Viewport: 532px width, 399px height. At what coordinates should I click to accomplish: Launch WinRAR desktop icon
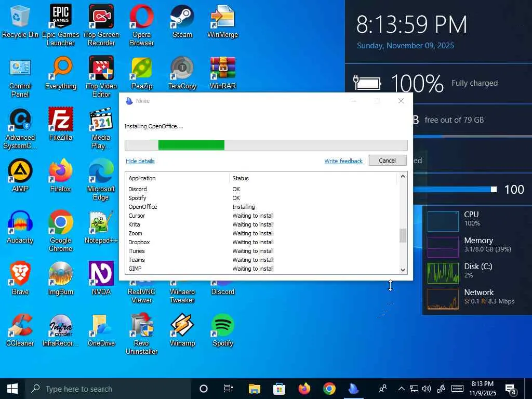pos(222,73)
